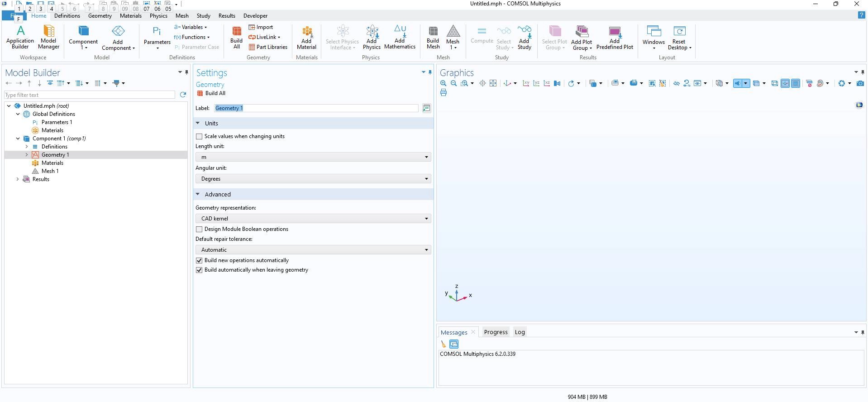Select Mesh 1 in the model tree
The height and width of the screenshot is (402, 868).
coord(50,171)
